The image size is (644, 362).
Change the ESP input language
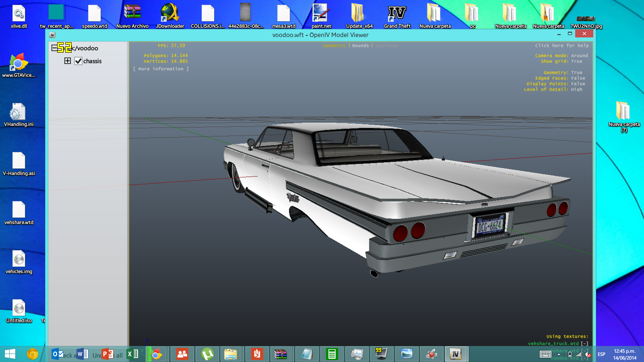pyautogui.click(x=601, y=354)
